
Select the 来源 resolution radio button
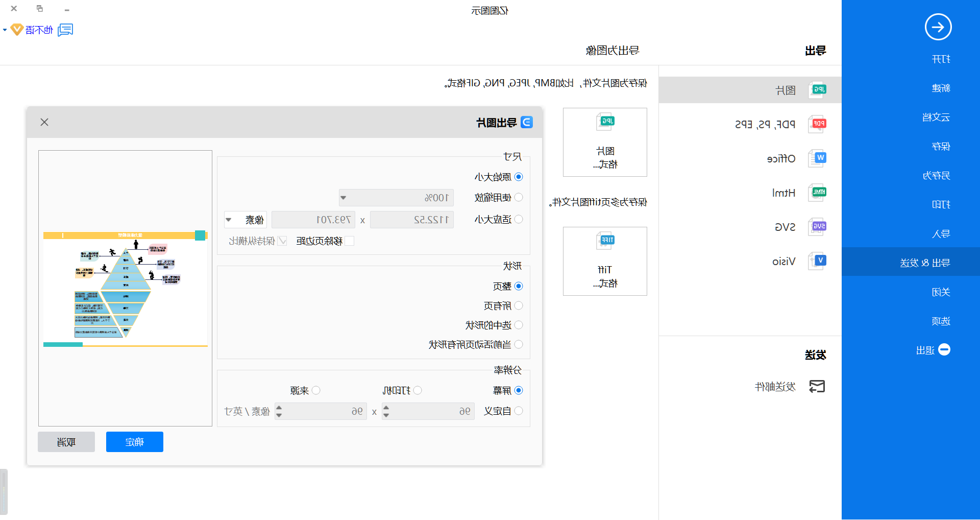316,390
